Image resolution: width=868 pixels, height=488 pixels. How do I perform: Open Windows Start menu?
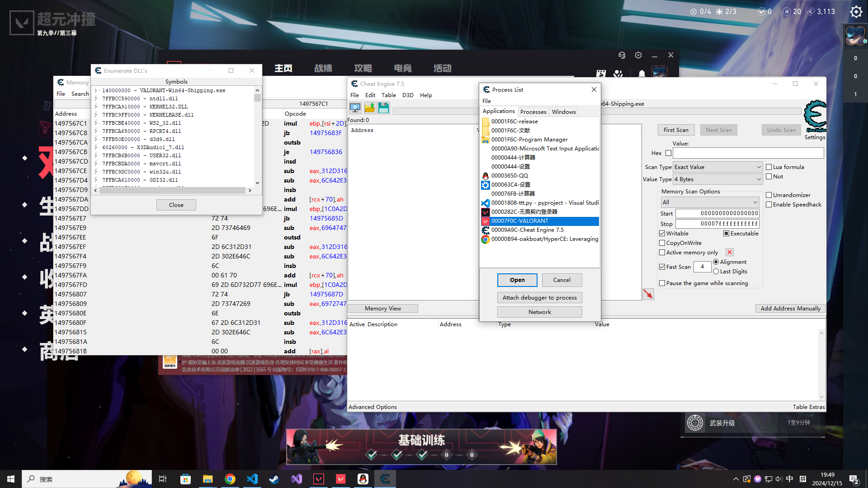11,479
